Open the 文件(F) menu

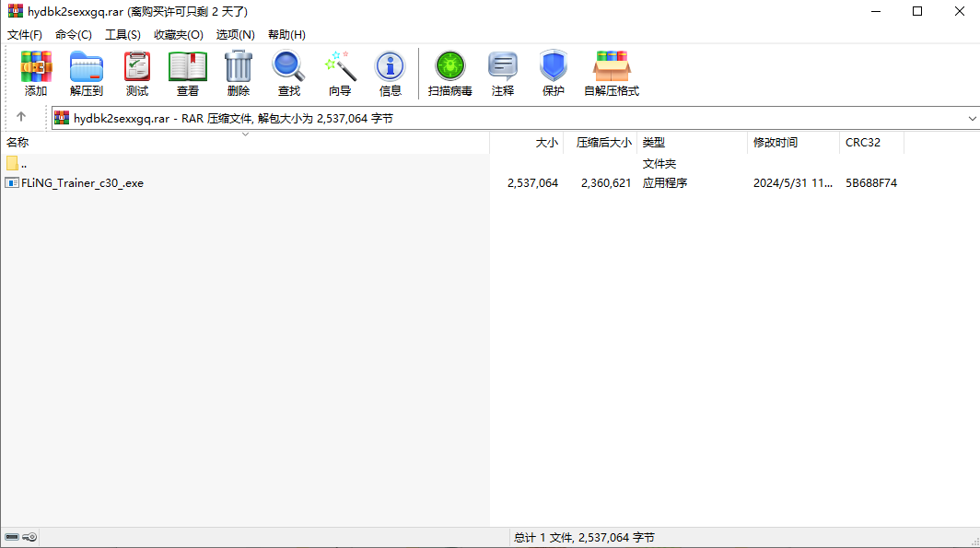(x=25, y=35)
